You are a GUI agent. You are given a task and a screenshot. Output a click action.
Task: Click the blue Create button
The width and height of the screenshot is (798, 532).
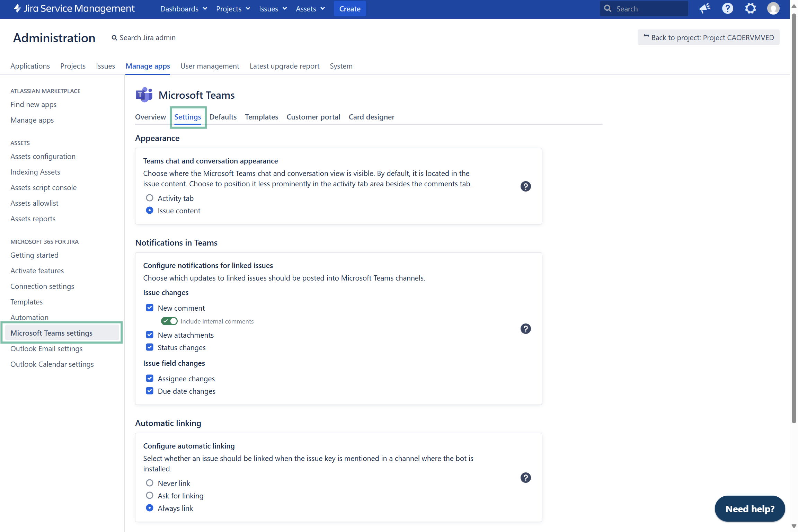pos(349,9)
